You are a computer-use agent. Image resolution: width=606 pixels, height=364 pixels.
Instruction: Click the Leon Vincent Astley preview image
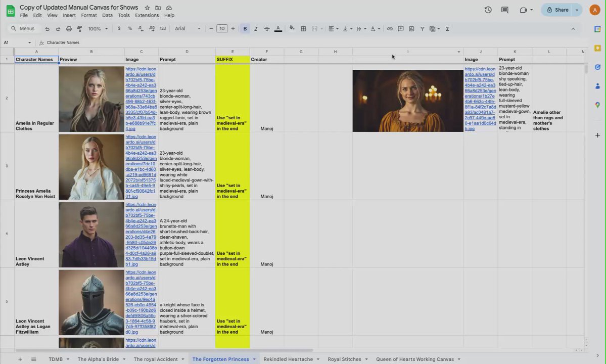point(91,235)
